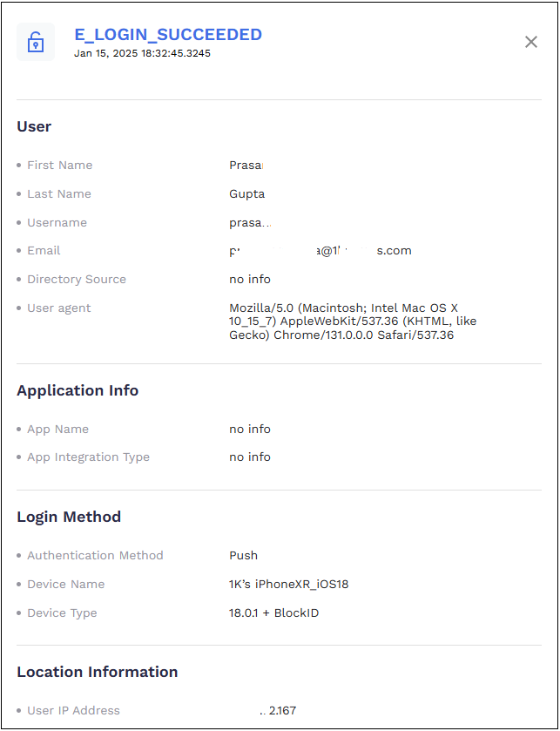The width and height of the screenshot is (560, 731).
Task: Click the Directory Source no info value
Action: [x=249, y=279]
